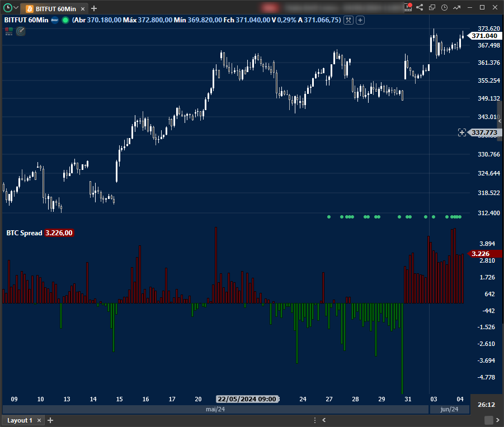Click the BTC Spread value 3.226,00 badge
Image resolution: width=504 pixels, height=427 pixels.
pos(59,233)
